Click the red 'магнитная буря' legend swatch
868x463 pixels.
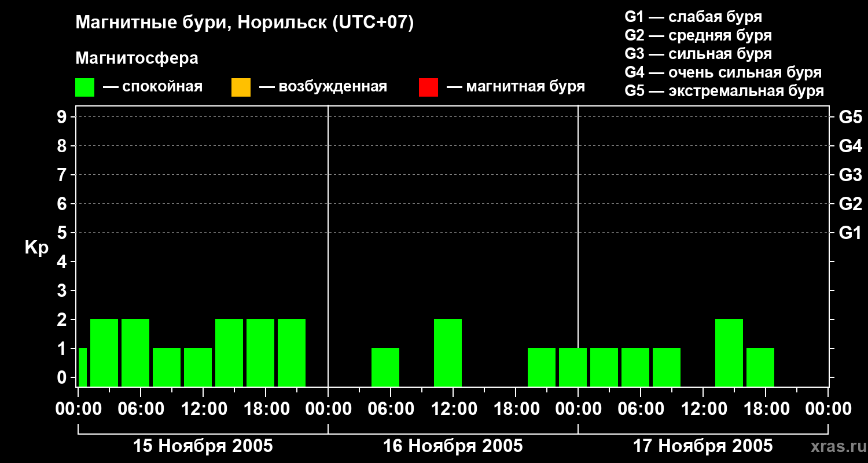tap(428, 87)
